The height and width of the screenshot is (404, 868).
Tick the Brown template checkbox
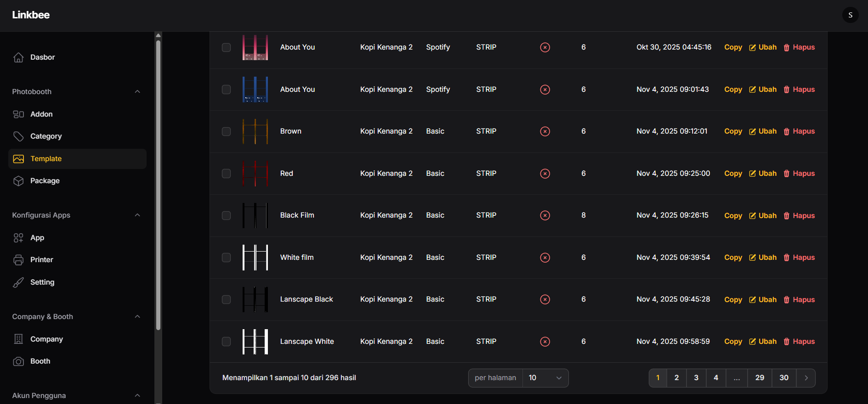226,131
